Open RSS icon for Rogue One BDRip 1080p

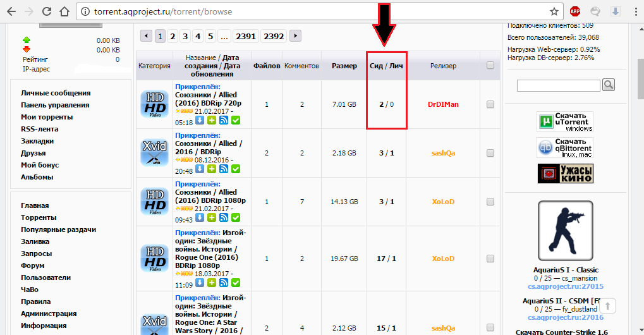(x=224, y=283)
